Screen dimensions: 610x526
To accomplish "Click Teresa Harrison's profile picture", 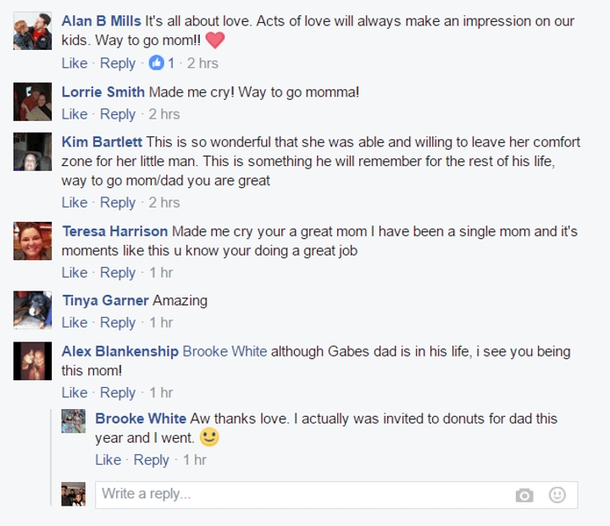I will coord(33,241).
